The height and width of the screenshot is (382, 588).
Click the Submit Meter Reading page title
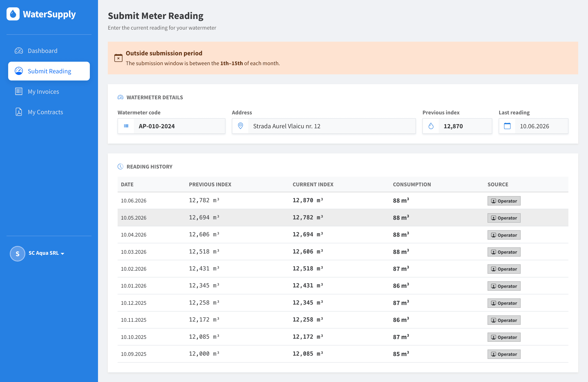point(155,16)
